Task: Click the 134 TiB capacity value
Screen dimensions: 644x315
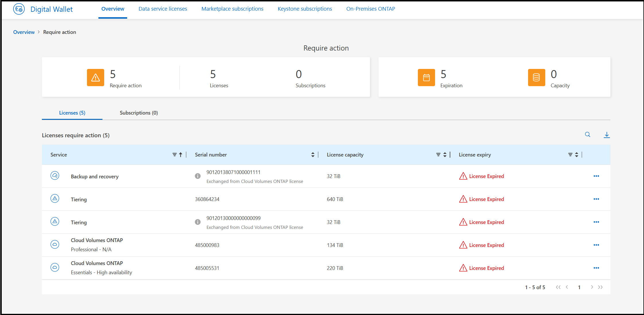Action: point(335,245)
